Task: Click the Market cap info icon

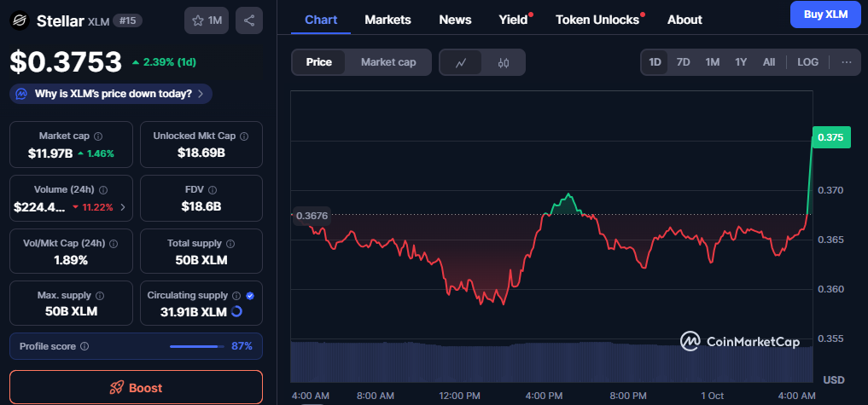Action: [x=98, y=136]
